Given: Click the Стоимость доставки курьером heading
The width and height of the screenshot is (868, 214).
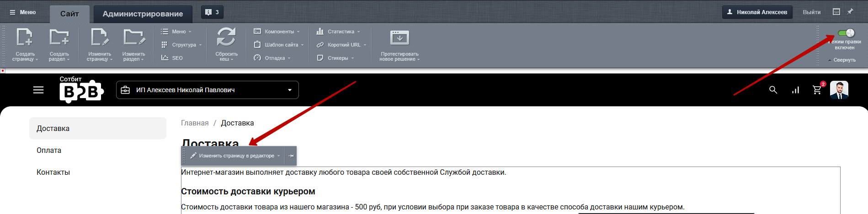Looking at the screenshot, I should point(248,191).
